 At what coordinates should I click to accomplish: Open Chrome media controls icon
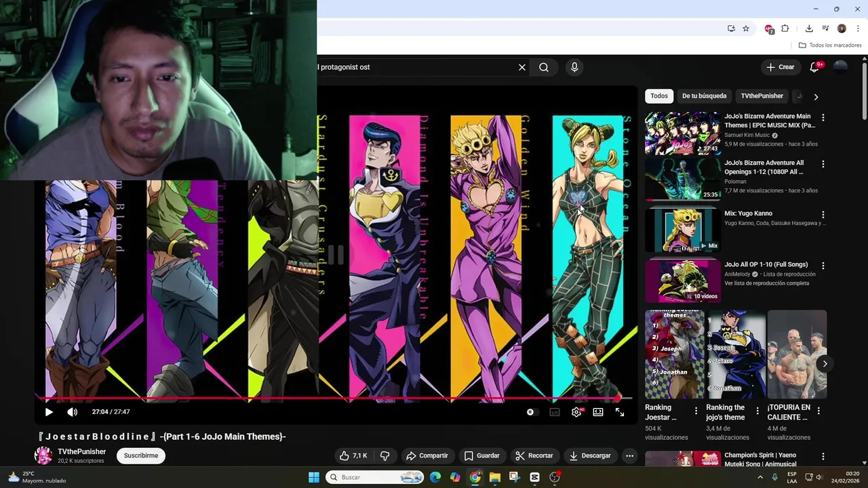(x=825, y=28)
